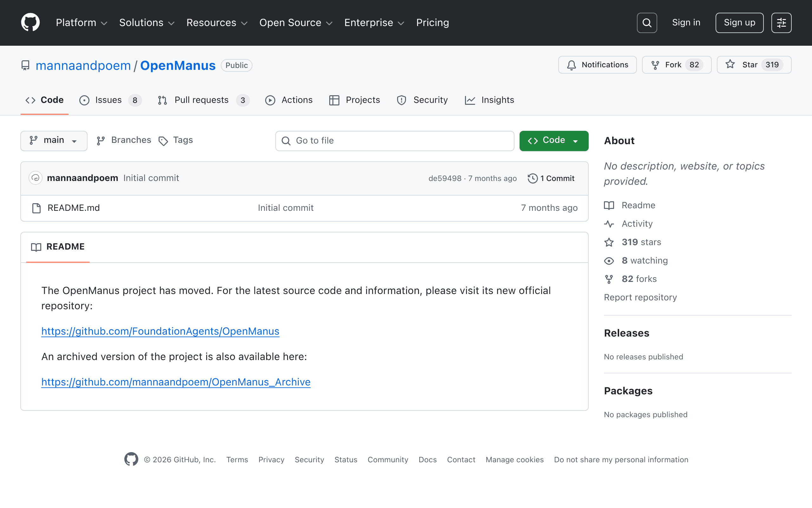Click the book icon in README header
The height and width of the screenshot is (508, 812).
(x=36, y=247)
